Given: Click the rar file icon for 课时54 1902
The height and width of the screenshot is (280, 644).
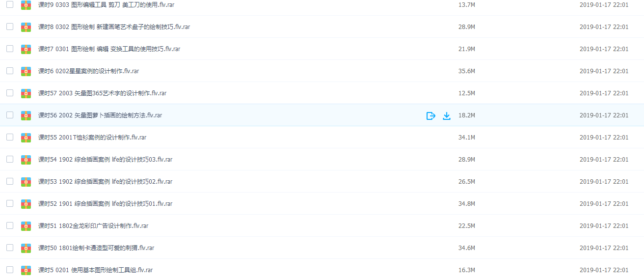Looking at the screenshot, I should click(26, 160).
